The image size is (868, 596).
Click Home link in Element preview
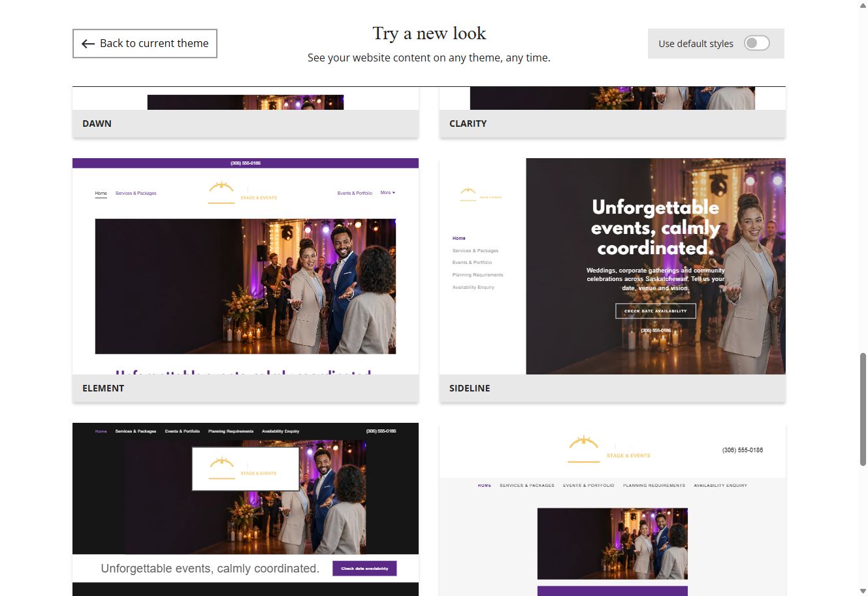point(101,193)
